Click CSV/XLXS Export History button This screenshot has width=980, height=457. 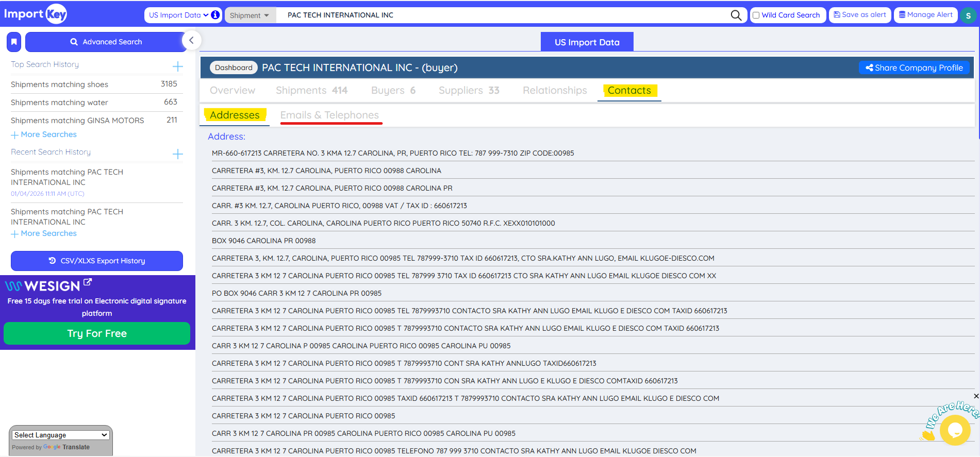[97, 261]
